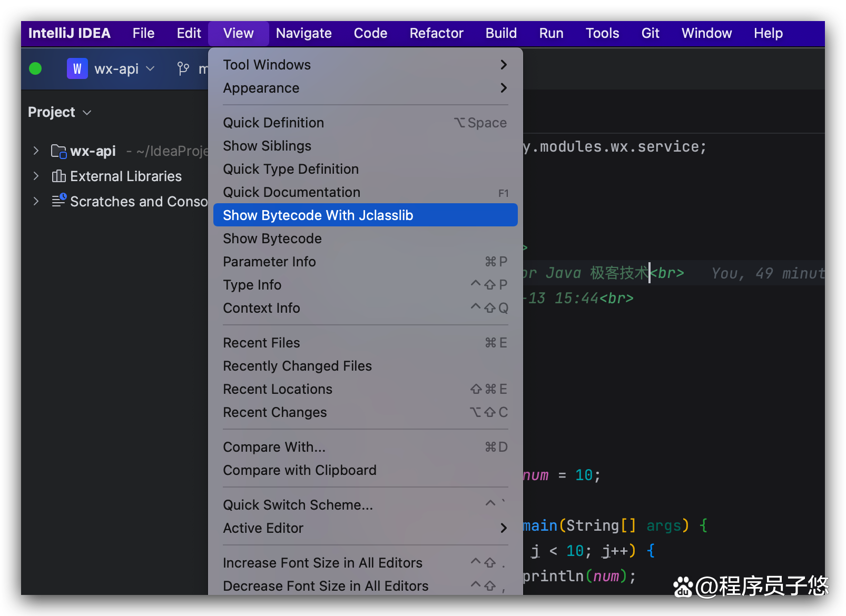Expand the External Libraries tree node
Image resolution: width=846 pixels, height=616 pixels.
tap(36, 176)
